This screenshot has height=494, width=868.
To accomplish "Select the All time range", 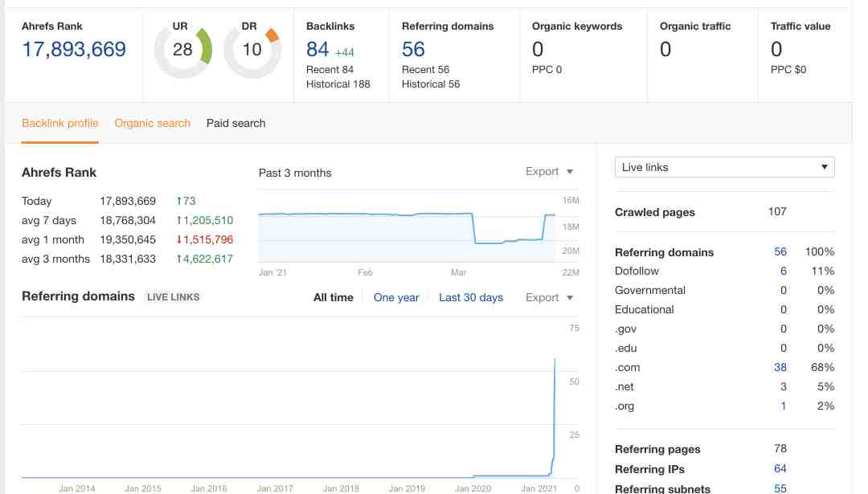I will 334,298.
